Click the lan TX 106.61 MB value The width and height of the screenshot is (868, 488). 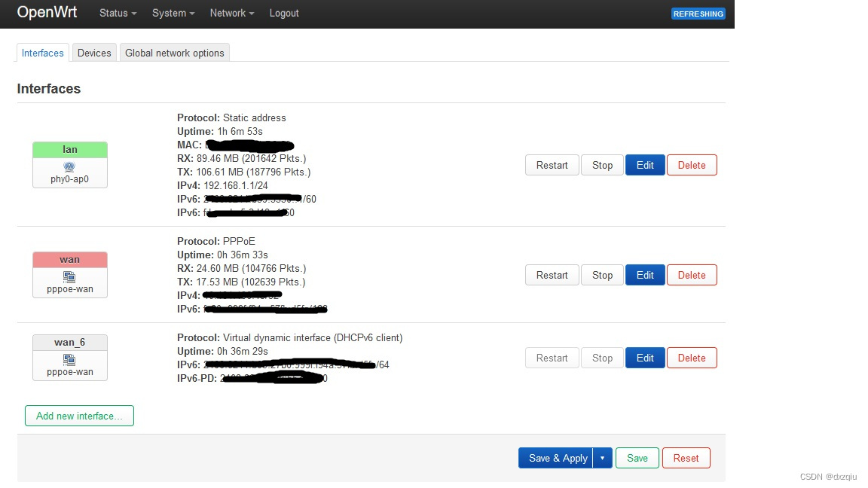[253, 172]
